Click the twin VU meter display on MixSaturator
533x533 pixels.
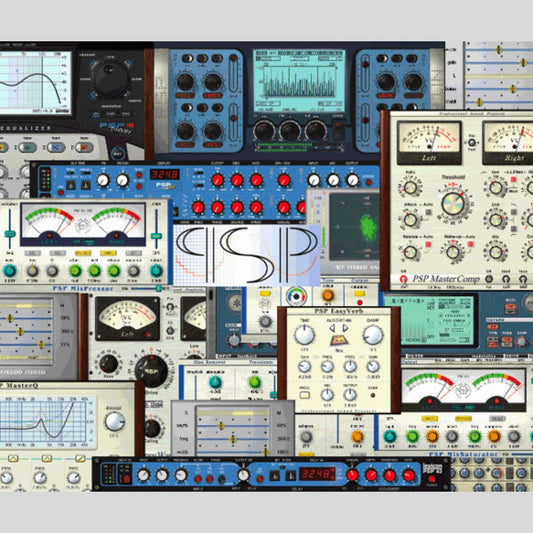pos(464,390)
